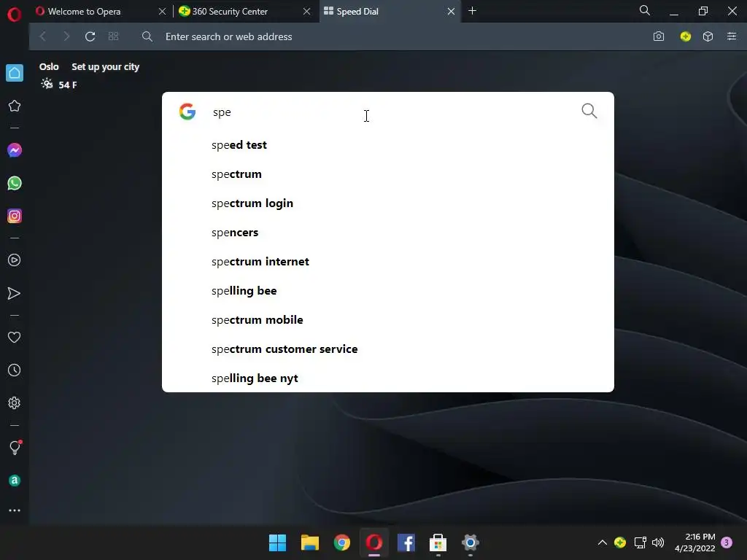Go to the Speed Dial home sidebar icon
747x560 pixels.
point(15,73)
